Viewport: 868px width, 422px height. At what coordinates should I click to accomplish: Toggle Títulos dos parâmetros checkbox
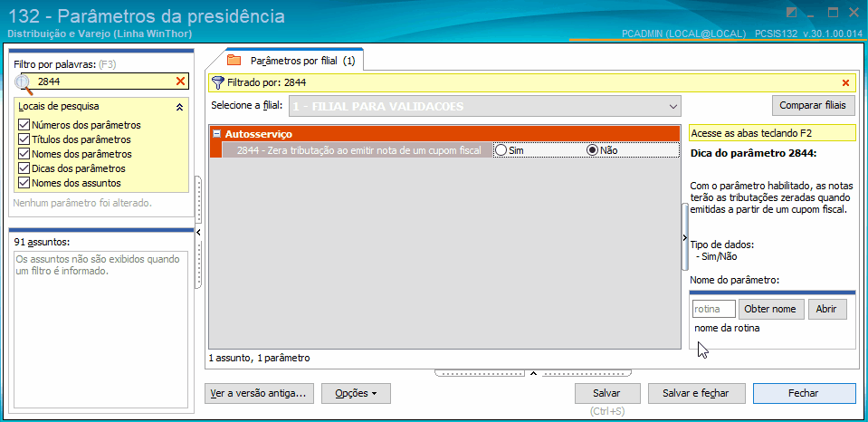coord(24,139)
